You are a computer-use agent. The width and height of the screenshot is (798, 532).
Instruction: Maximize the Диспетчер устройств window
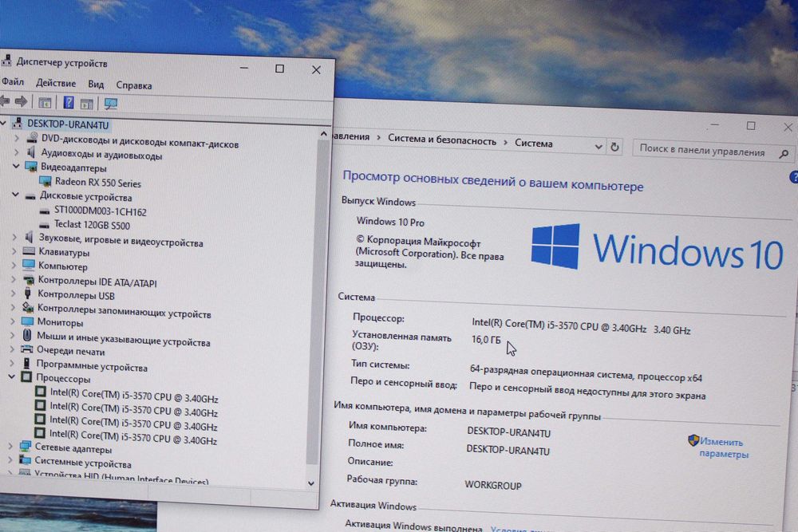[279, 68]
